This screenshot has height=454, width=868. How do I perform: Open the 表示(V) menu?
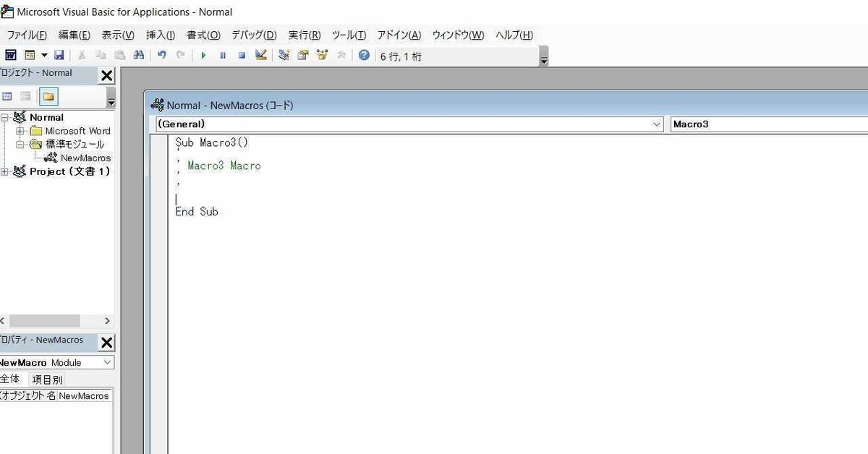[118, 35]
